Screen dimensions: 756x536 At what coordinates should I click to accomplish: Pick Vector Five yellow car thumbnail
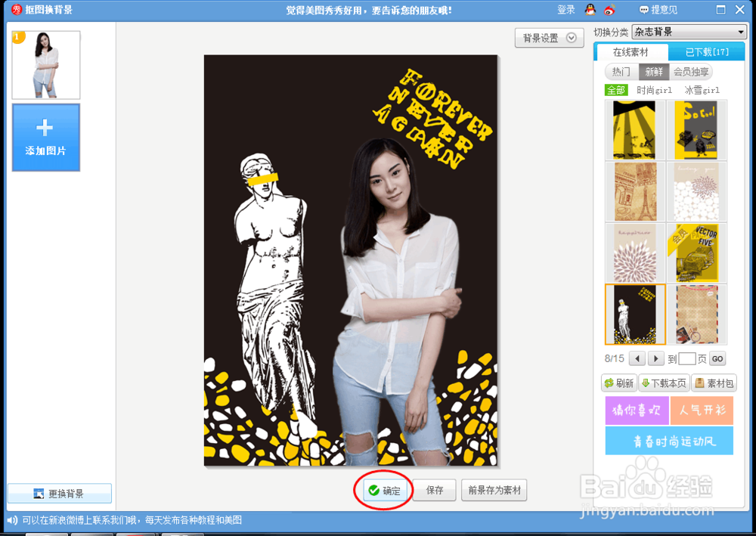tap(696, 253)
